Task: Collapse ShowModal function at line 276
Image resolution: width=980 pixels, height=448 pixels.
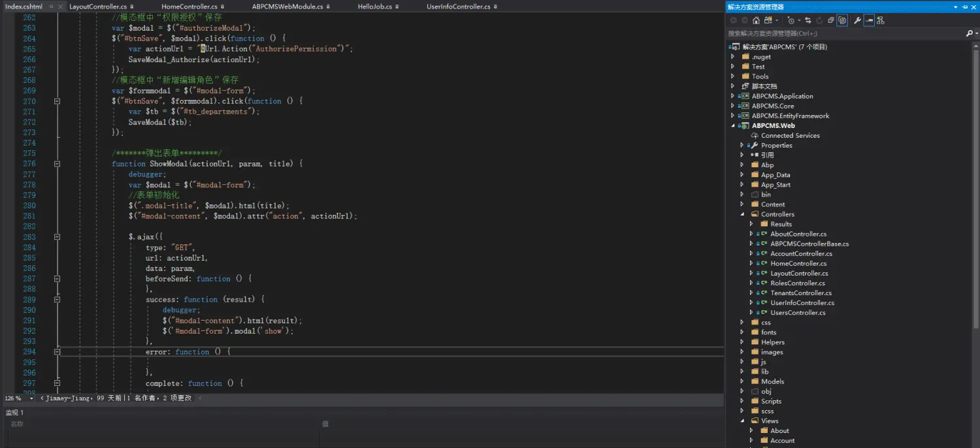Action: [57, 164]
